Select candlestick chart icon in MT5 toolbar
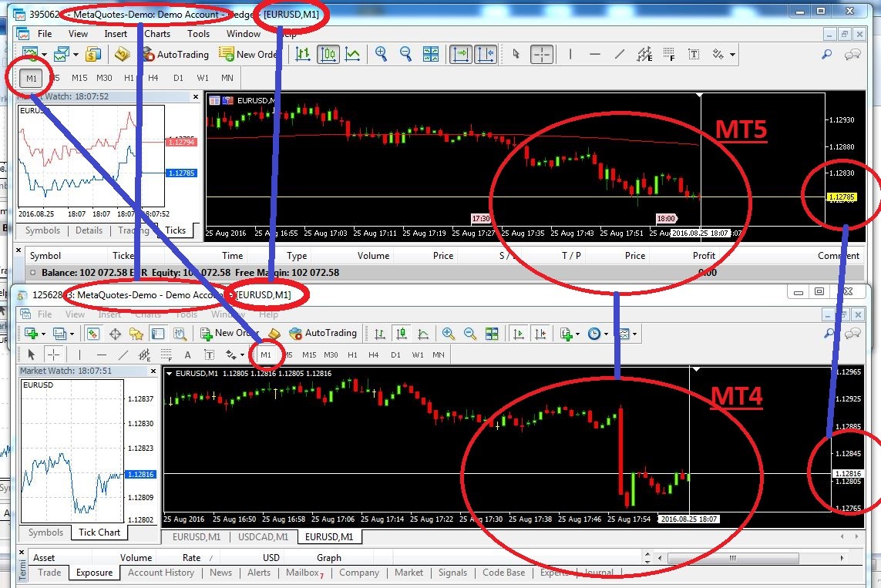 (328, 54)
